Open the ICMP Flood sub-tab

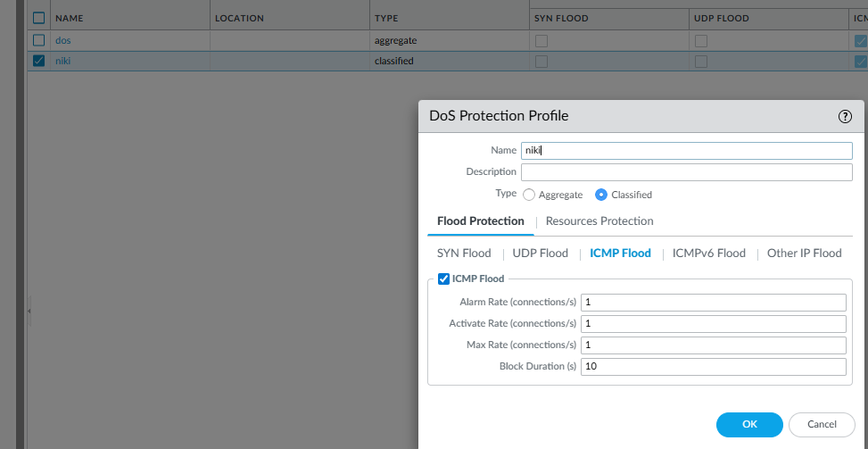point(620,253)
